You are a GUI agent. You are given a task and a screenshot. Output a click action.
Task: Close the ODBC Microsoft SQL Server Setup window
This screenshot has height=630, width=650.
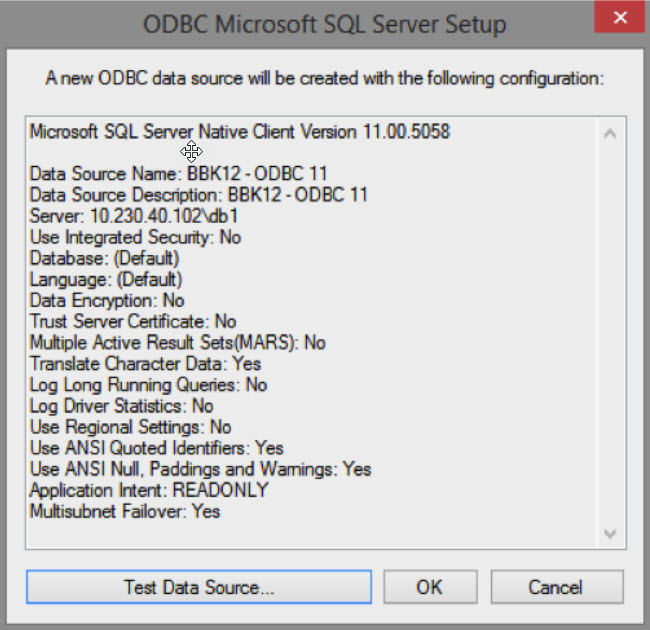point(620,17)
